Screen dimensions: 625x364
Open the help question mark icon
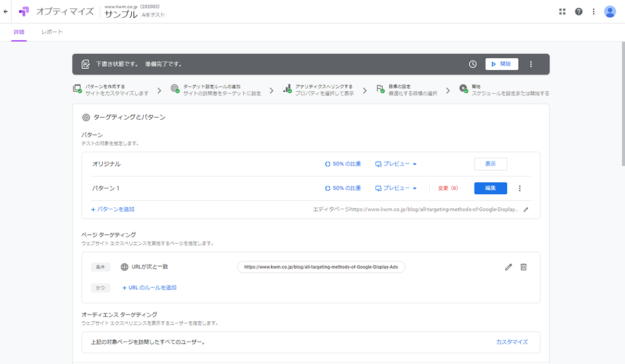tap(579, 11)
